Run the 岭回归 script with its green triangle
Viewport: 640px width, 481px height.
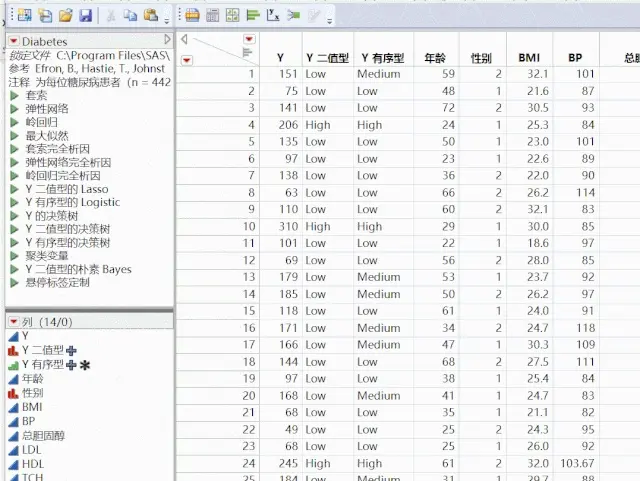click(x=14, y=122)
